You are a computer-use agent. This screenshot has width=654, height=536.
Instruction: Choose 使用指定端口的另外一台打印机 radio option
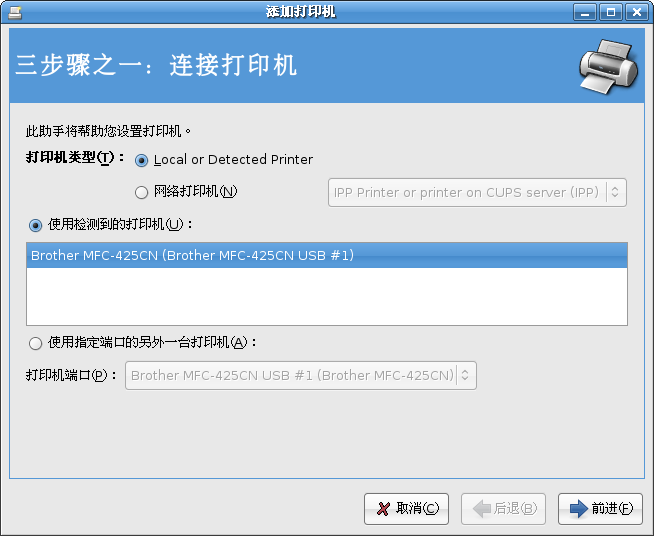(35, 343)
